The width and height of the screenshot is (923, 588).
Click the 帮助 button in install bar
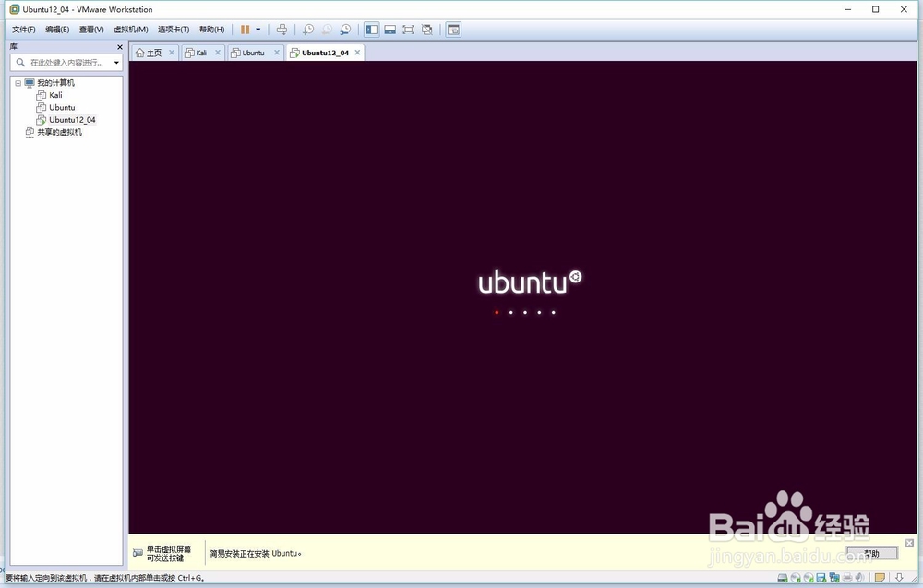tap(872, 553)
